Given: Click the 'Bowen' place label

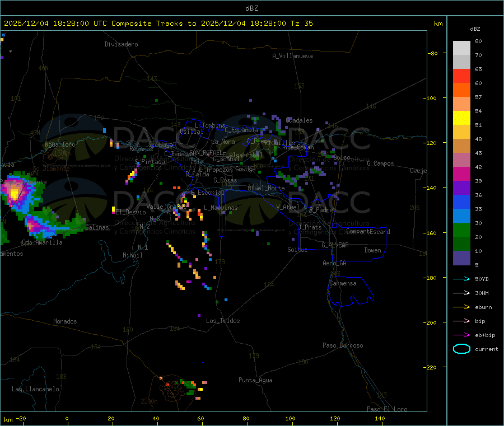Looking at the screenshot, I should 372,250.
